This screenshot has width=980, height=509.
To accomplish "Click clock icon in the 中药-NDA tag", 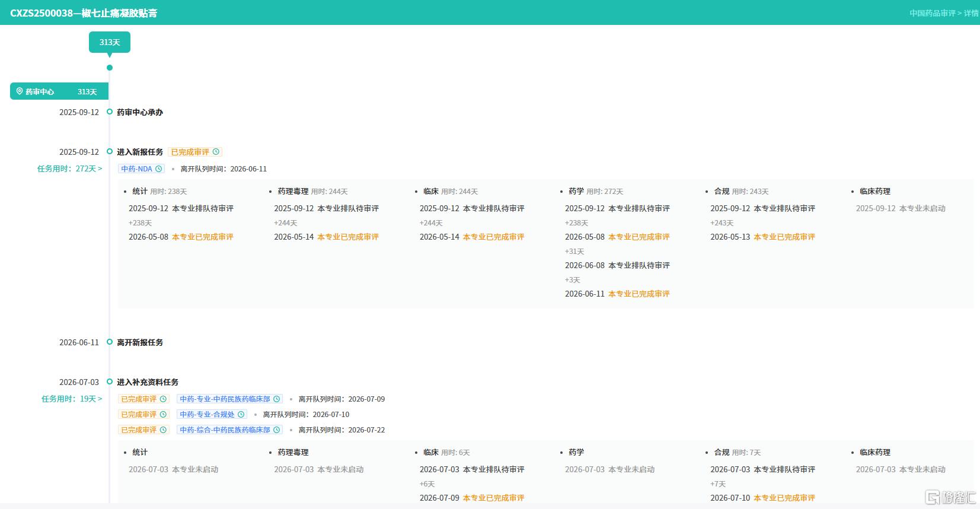I will coord(159,168).
